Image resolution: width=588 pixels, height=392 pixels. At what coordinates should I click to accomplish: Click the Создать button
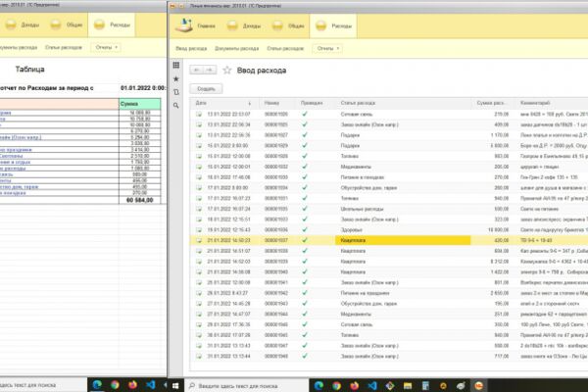(x=206, y=89)
